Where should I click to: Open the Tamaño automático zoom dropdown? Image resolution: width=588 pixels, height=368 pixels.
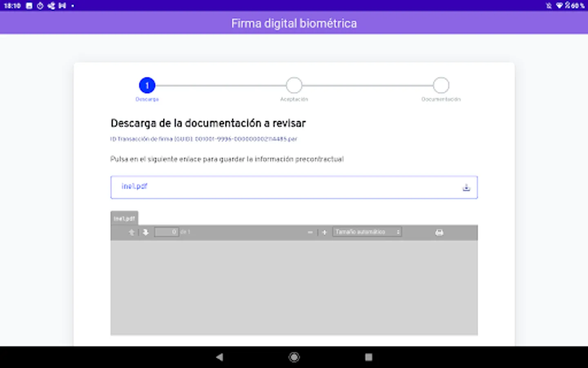[x=367, y=232]
